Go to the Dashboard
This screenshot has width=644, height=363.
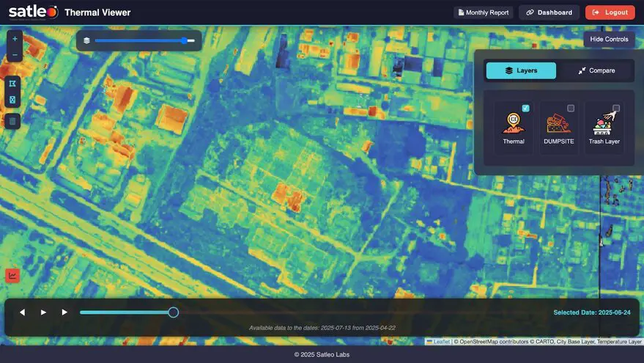click(x=549, y=12)
